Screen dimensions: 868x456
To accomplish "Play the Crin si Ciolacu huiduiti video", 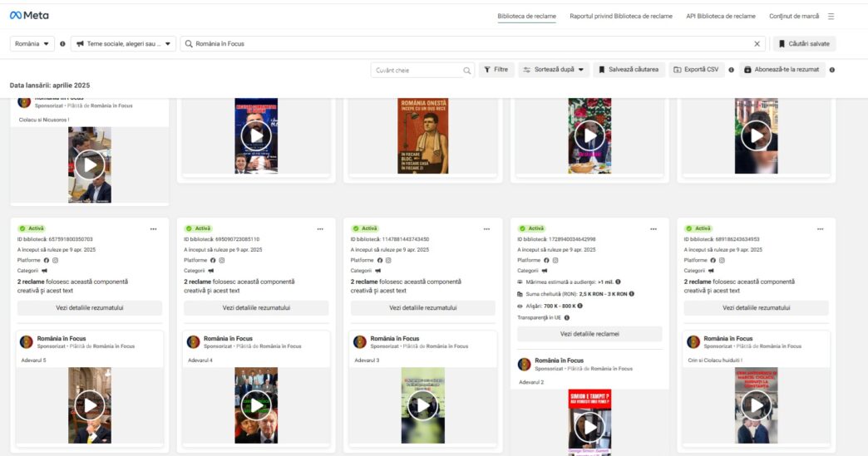I will [x=757, y=405].
